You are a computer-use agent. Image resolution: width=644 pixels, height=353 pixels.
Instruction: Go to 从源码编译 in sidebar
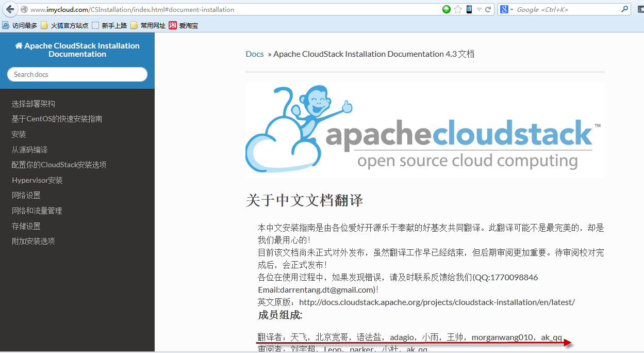pyautogui.click(x=30, y=150)
